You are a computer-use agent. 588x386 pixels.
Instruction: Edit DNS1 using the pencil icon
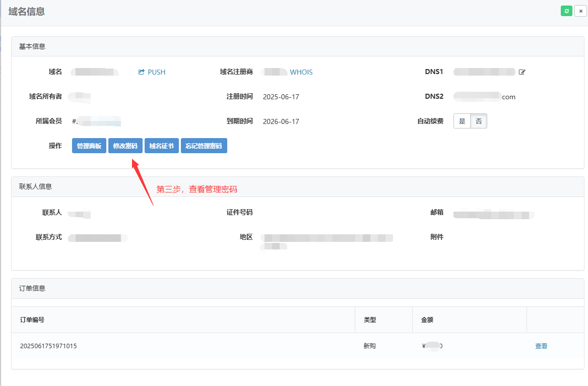tap(522, 72)
